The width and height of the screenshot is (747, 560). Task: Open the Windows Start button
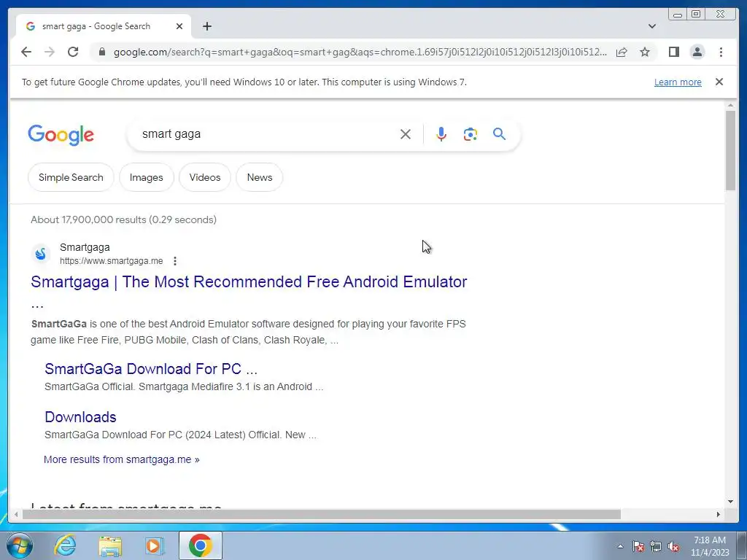pyautogui.click(x=19, y=545)
